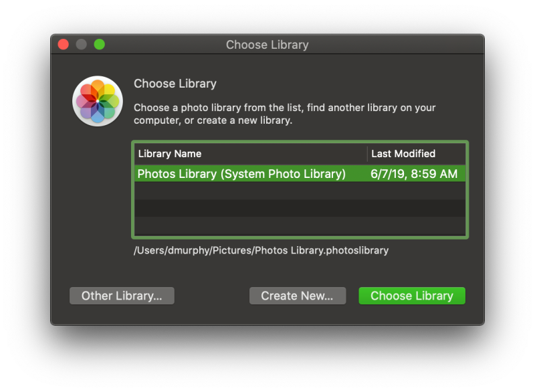Click the last empty row in library list
This screenshot has height=392, width=535.
[x=300, y=225]
